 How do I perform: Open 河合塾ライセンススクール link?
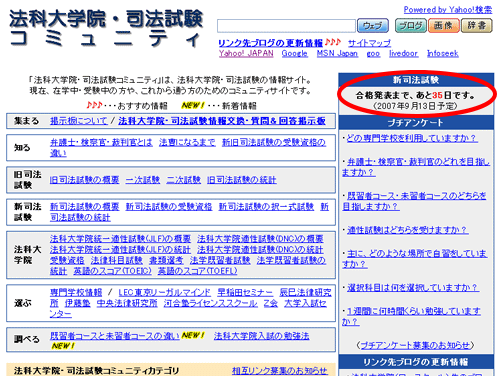pos(211,303)
